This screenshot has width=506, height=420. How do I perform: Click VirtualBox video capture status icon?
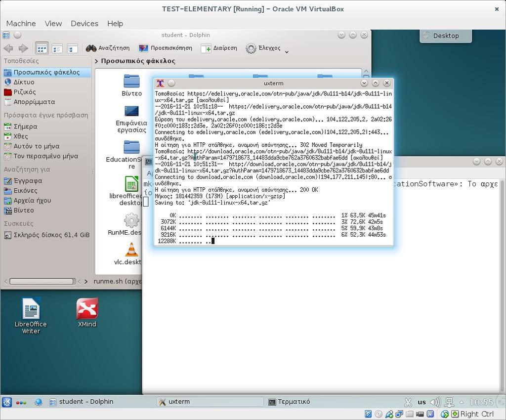pos(420,414)
